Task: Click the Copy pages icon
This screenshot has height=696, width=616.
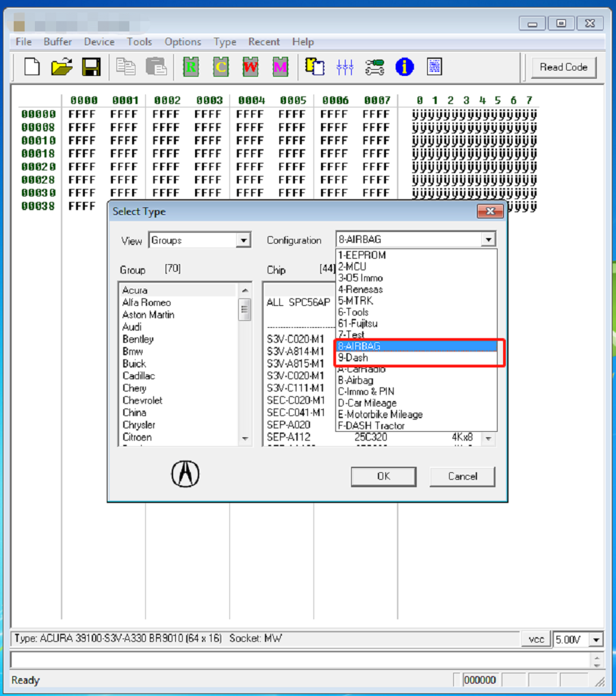Action: (x=126, y=67)
